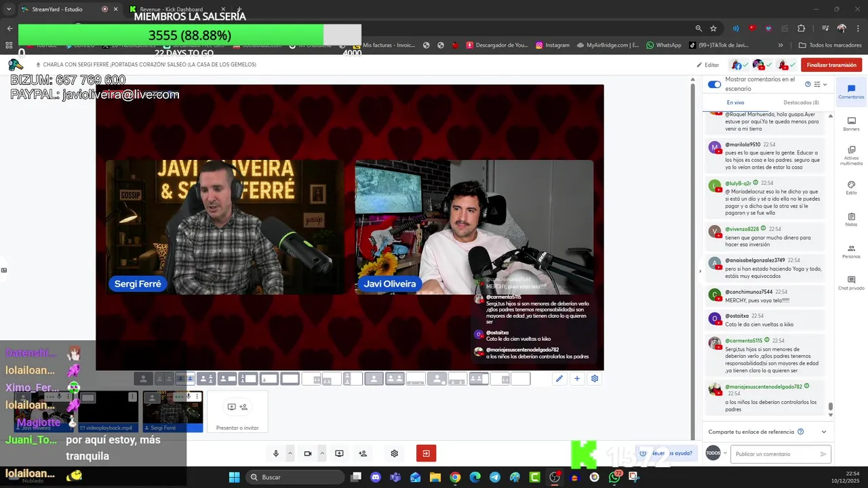Open layout settings gear icon
Viewport: 868px width, 488px height.
pos(595,379)
